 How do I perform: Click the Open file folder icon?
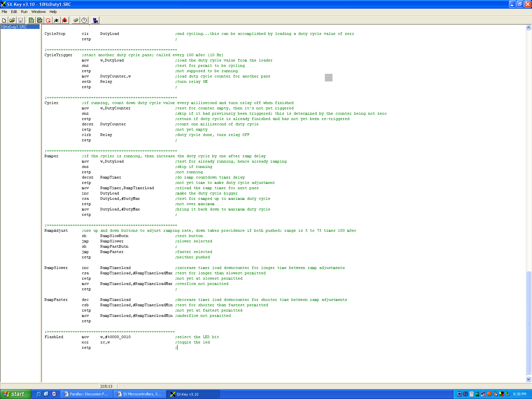(12, 20)
